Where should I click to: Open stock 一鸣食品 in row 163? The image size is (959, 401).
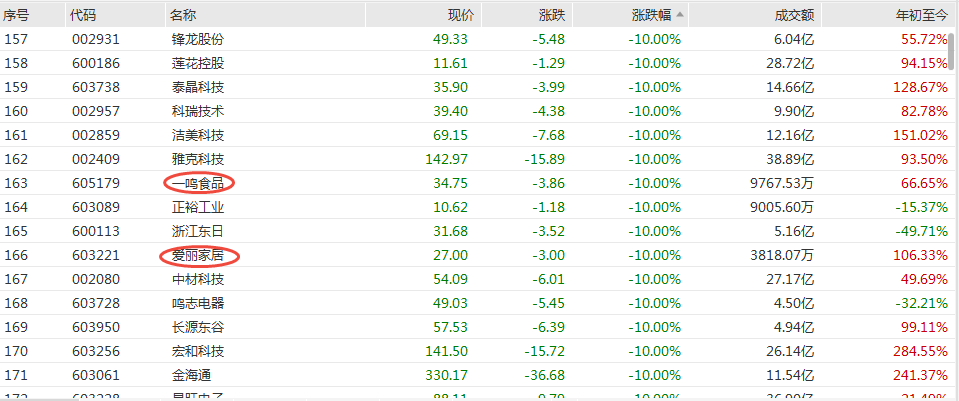(x=198, y=183)
